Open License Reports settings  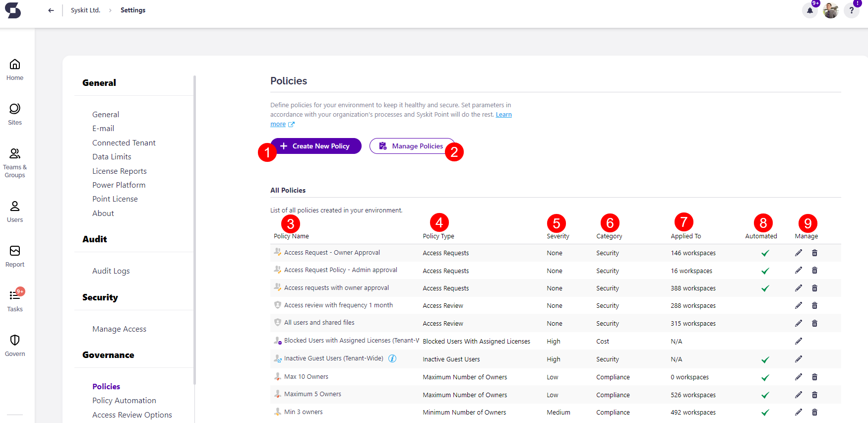click(x=120, y=171)
